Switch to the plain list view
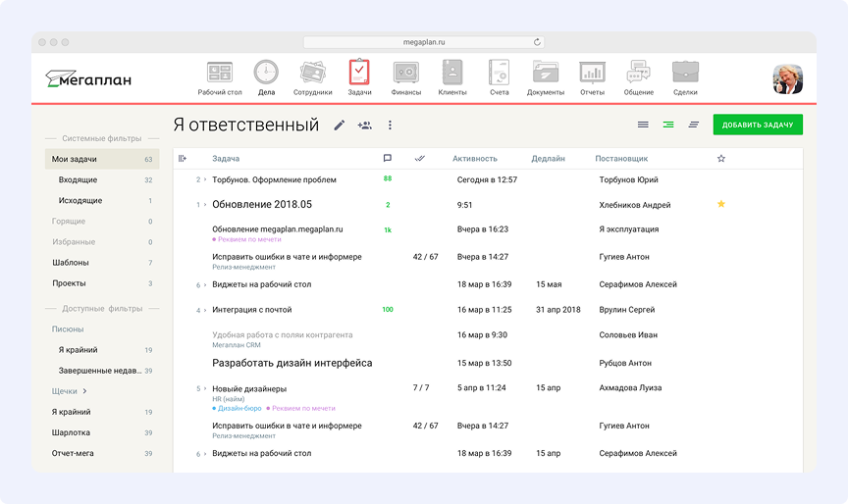This screenshot has width=848, height=504. [x=643, y=126]
